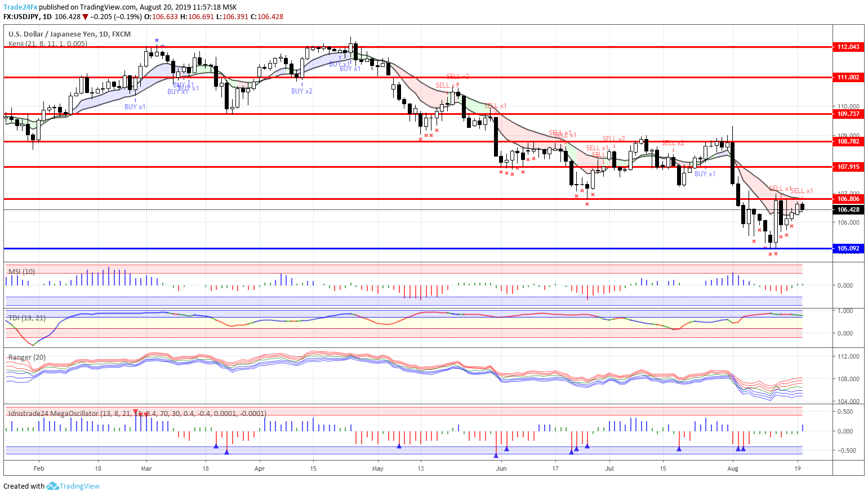Select the 108.782 price level label
This screenshot has width=868, height=496.
pos(848,141)
